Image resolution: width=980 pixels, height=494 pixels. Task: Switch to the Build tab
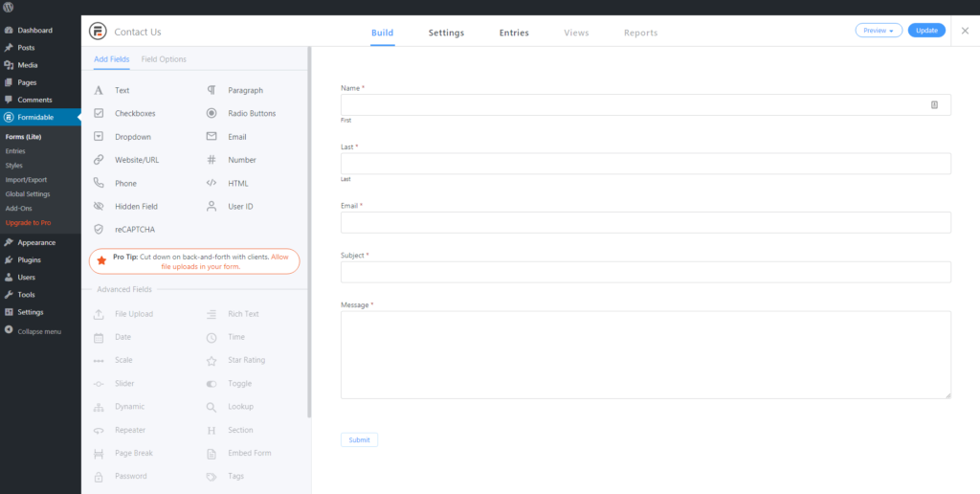[x=383, y=33]
